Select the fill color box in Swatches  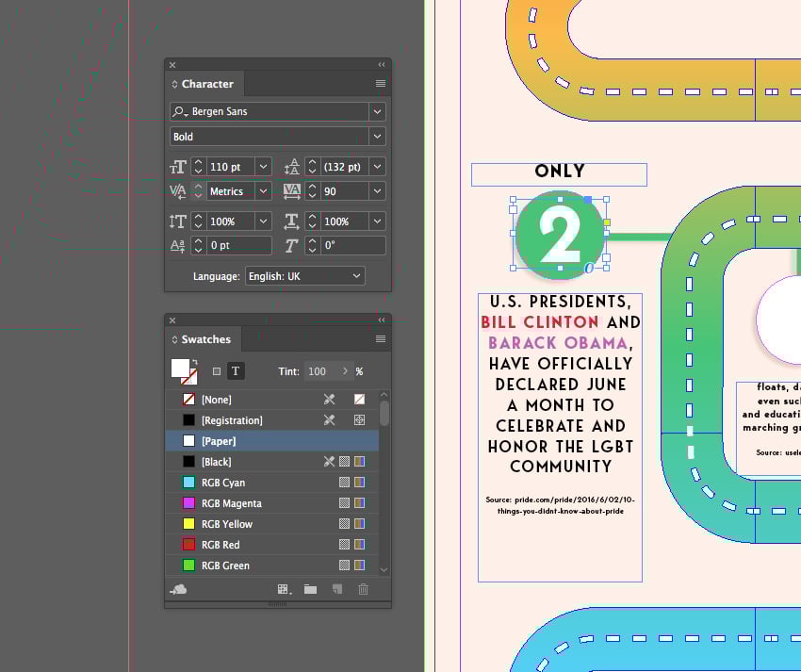click(x=180, y=369)
